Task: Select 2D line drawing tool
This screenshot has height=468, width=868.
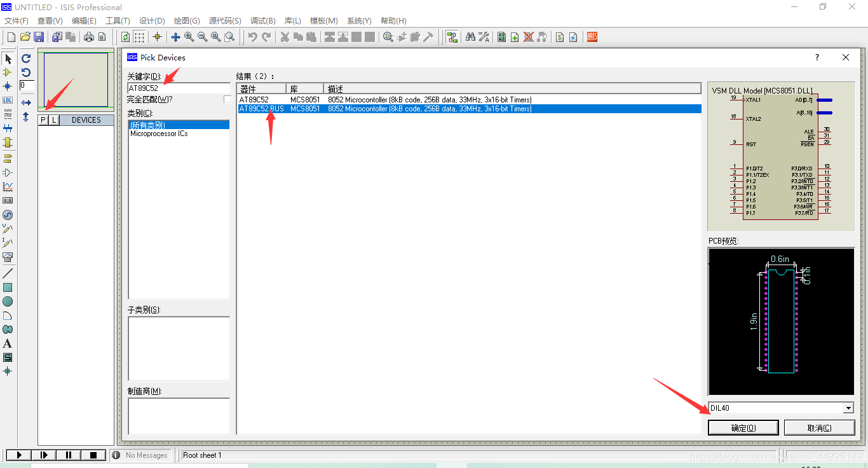Action: tap(8, 273)
